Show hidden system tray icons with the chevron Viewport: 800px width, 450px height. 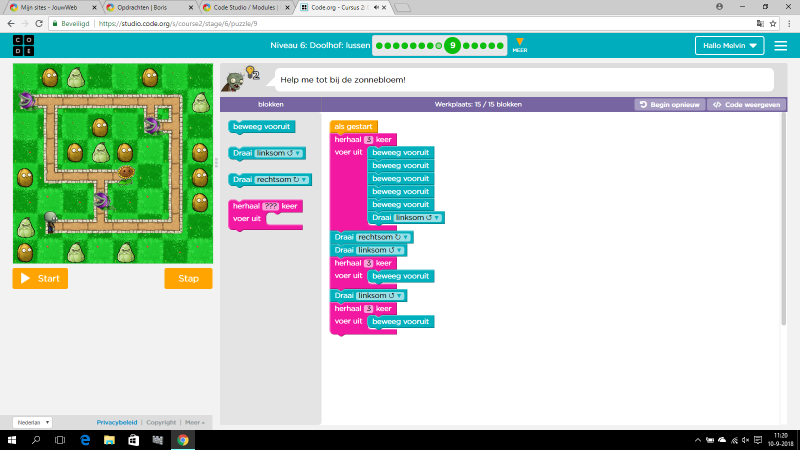[697, 440]
